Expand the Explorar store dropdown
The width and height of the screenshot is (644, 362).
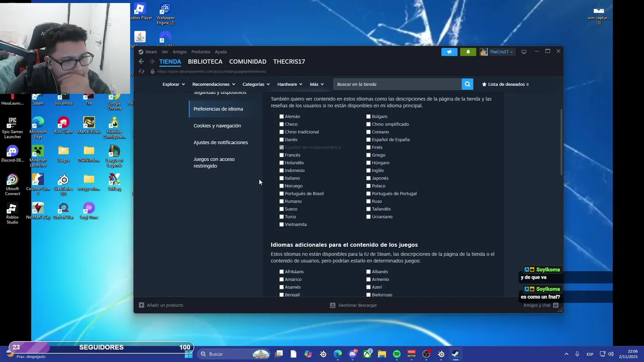[x=174, y=84]
